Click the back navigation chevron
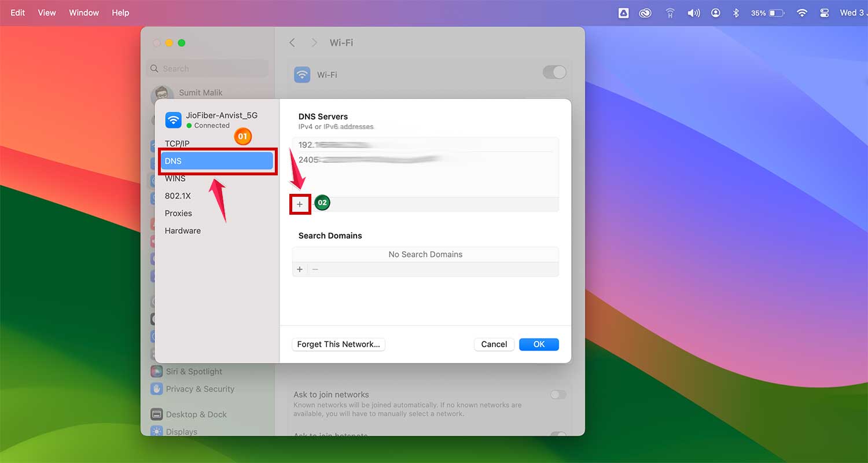The width and height of the screenshot is (868, 463). (x=292, y=42)
